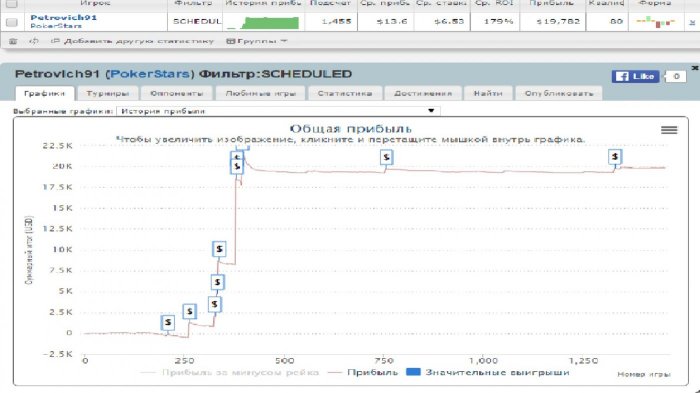Click the green profit history thumbnail

pyautogui.click(x=263, y=22)
